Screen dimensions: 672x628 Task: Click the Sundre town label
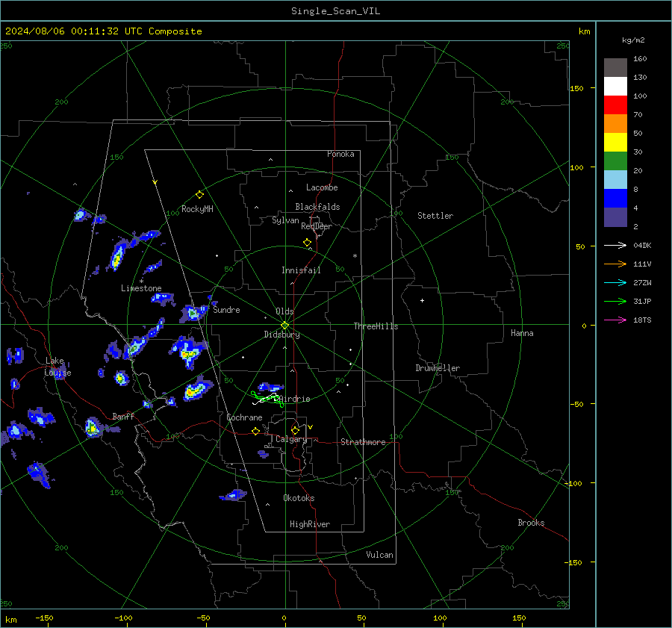click(226, 310)
